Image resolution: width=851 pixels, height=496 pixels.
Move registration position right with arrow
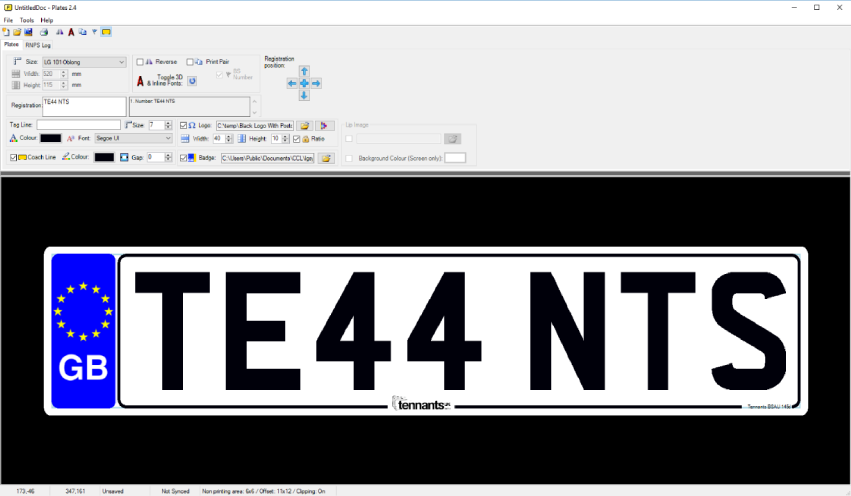[316, 84]
